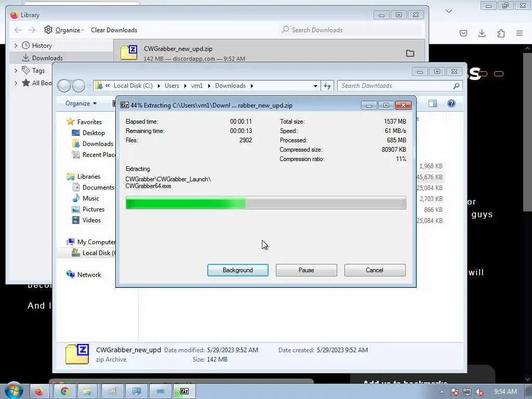Click Explorer back navigation button
Image resolution: width=532 pixels, height=399 pixels.
[64, 86]
